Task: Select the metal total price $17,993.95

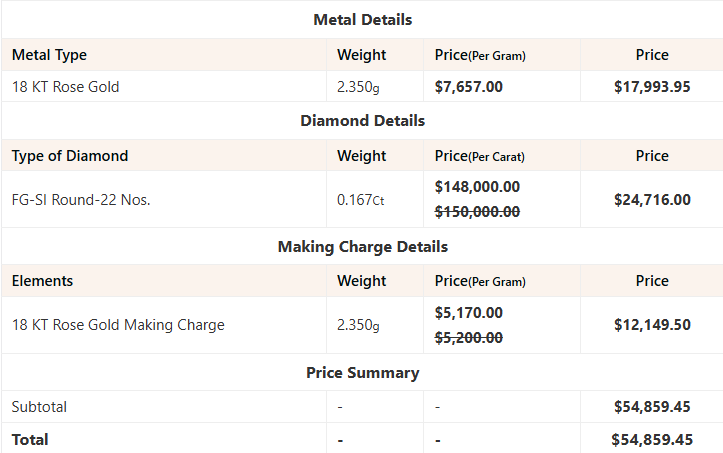Action: coord(652,87)
